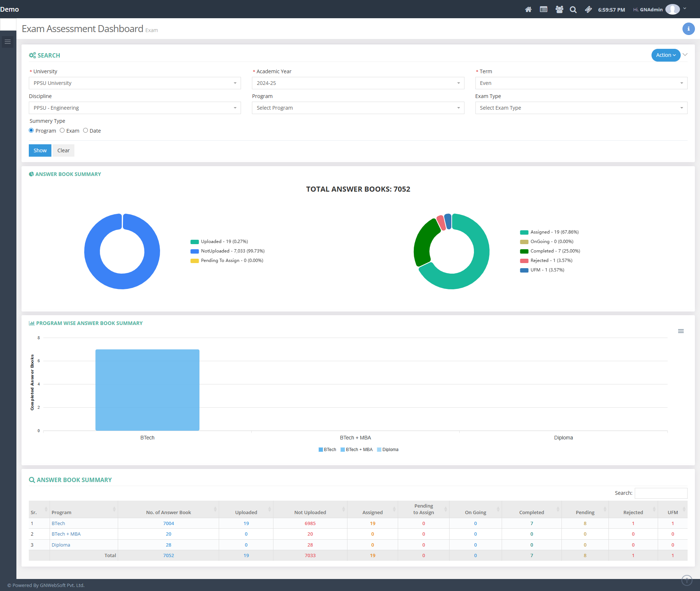This screenshot has height=591, width=700.
Task: Open the list view icon in header
Action: pos(544,9)
